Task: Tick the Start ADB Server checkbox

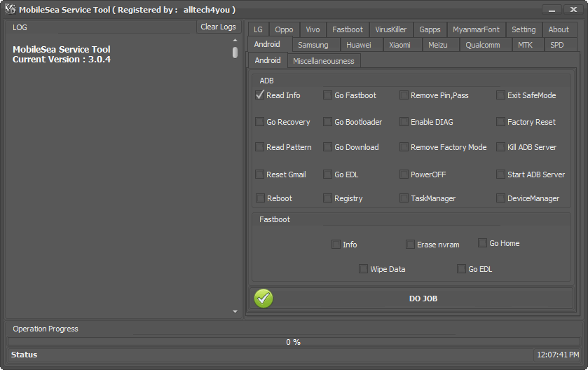Action: (500, 174)
